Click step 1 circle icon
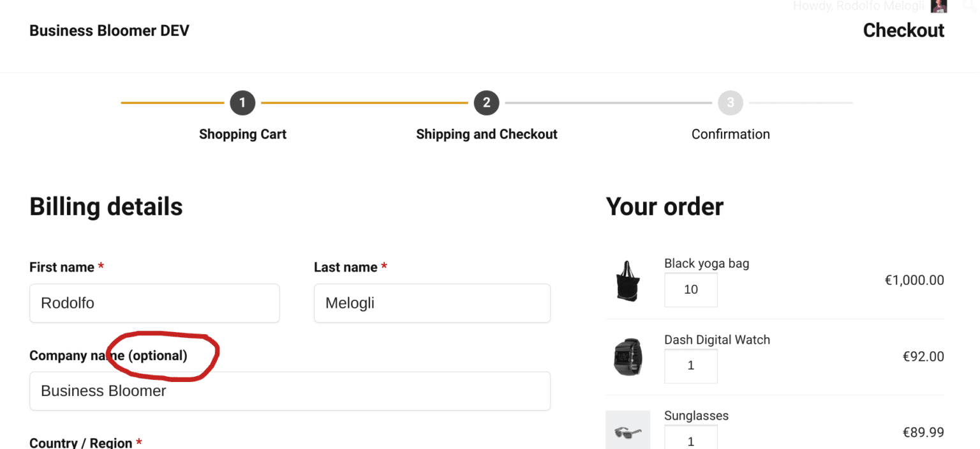 (242, 103)
